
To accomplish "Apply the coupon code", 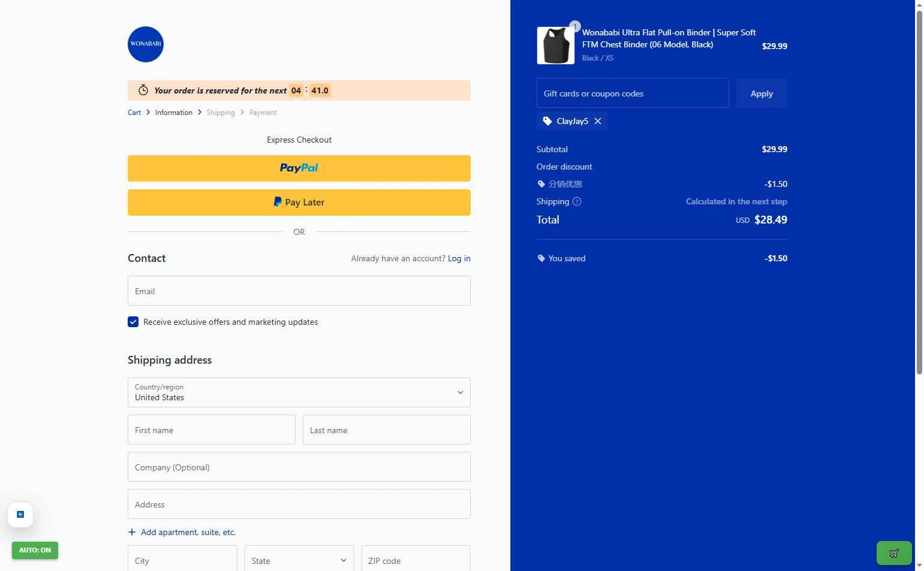I will click(762, 93).
